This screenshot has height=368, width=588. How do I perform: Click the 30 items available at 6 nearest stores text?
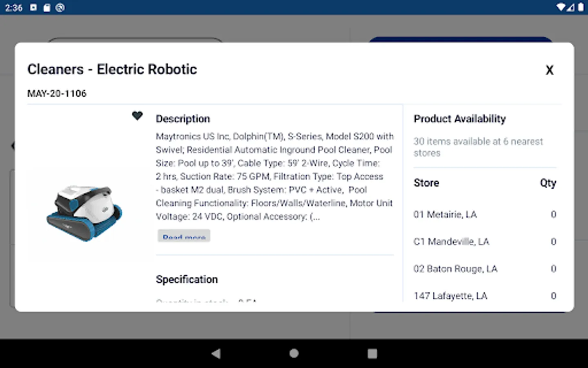tap(478, 147)
